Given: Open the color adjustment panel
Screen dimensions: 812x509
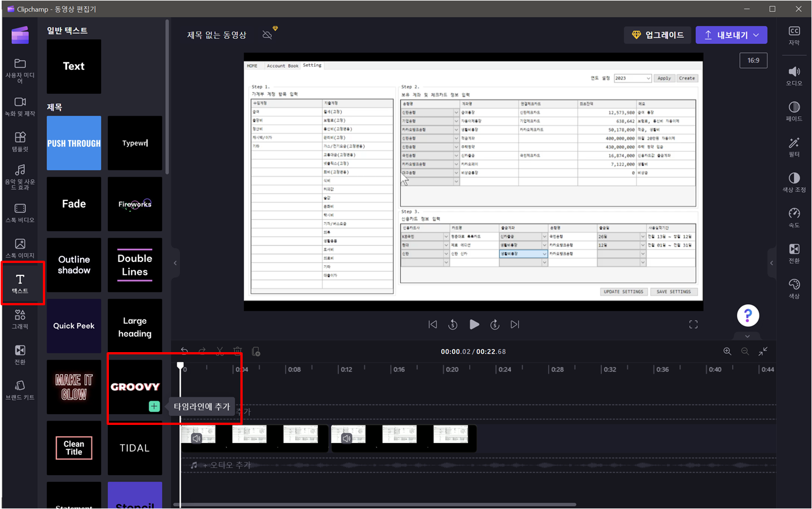Looking at the screenshot, I should tap(794, 182).
